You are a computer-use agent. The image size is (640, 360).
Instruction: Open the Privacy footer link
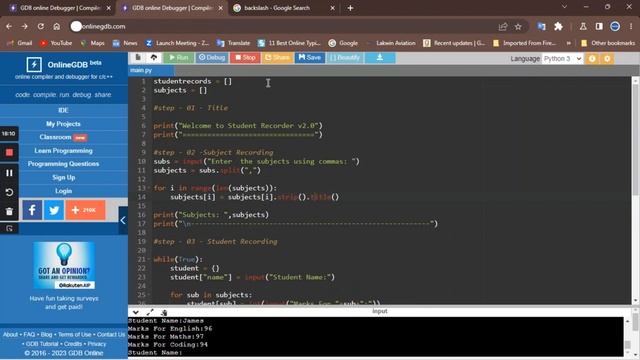click(97, 344)
